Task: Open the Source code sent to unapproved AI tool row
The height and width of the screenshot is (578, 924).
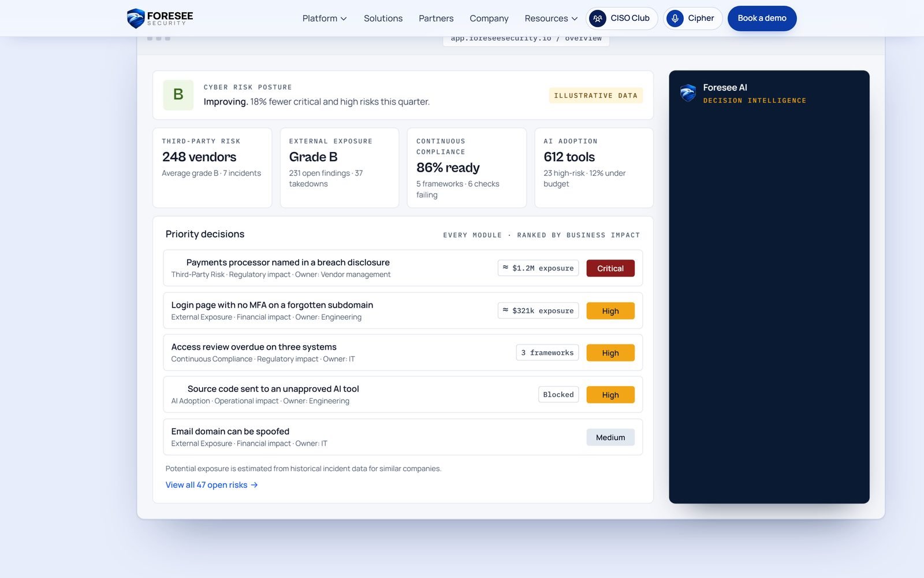Action: coord(403,395)
